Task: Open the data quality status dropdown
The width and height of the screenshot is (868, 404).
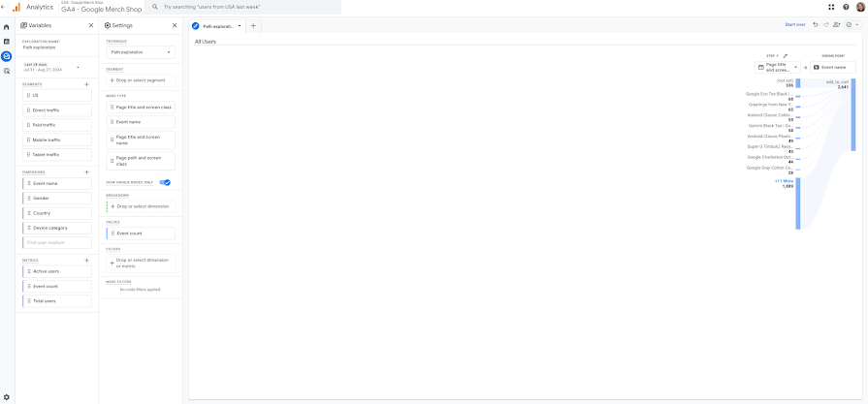Action: pyautogui.click(x=852, y=25)
